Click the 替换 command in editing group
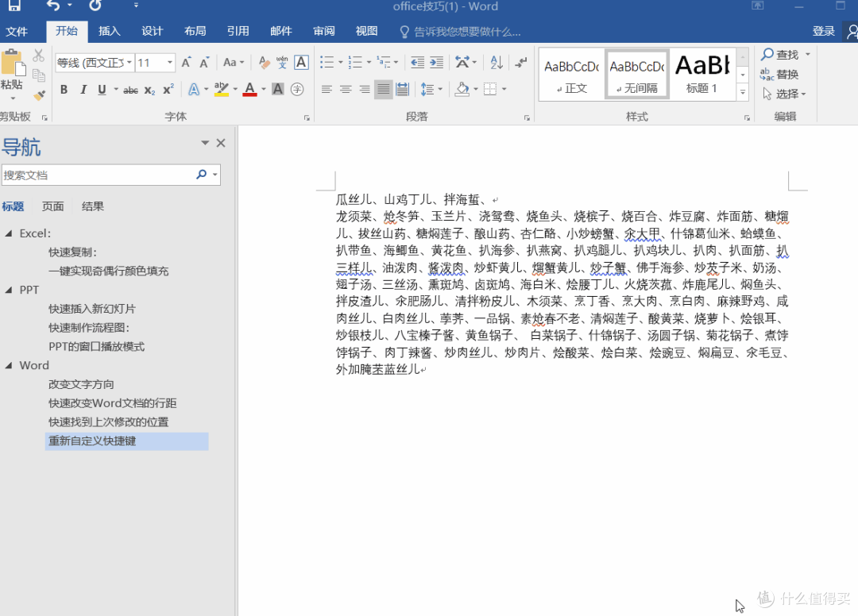 pyautogui.click(x=785, y=74)
